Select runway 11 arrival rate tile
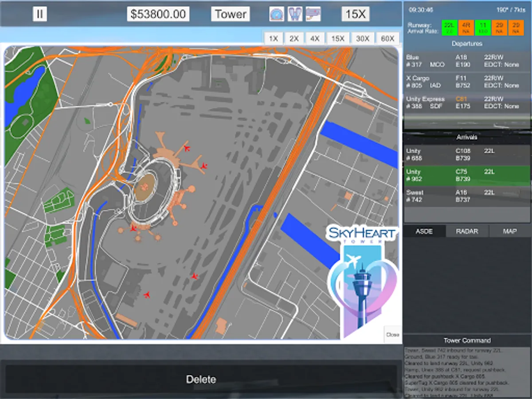532x399 pixels. (483, 27)
